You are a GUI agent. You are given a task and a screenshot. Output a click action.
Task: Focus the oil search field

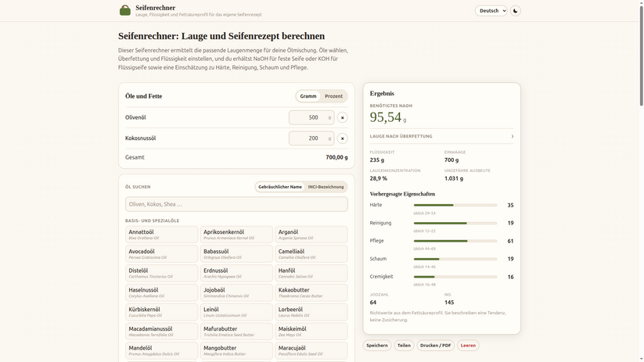236,204
